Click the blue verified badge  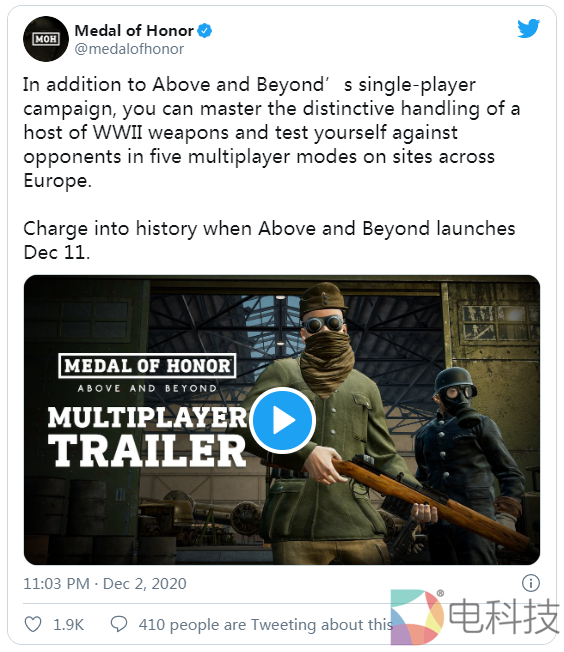(204, 30)
